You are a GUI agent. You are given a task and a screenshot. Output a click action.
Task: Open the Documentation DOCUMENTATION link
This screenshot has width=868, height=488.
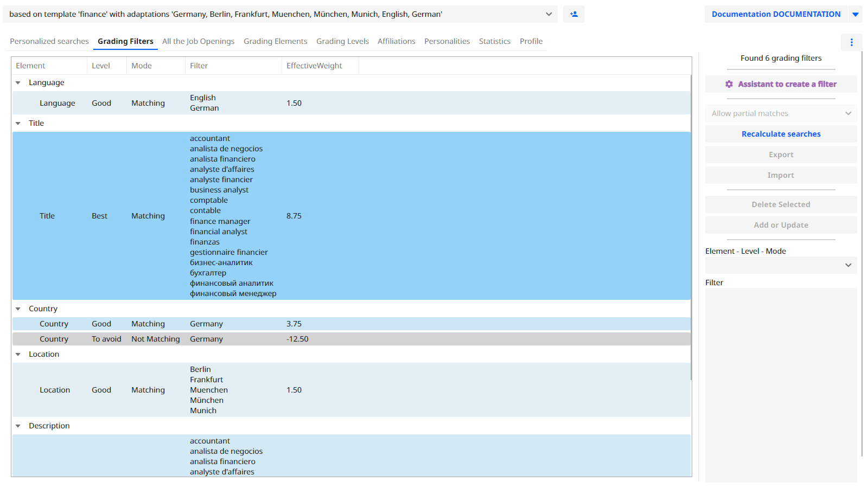pyautogui.click(x=776, y=14)
